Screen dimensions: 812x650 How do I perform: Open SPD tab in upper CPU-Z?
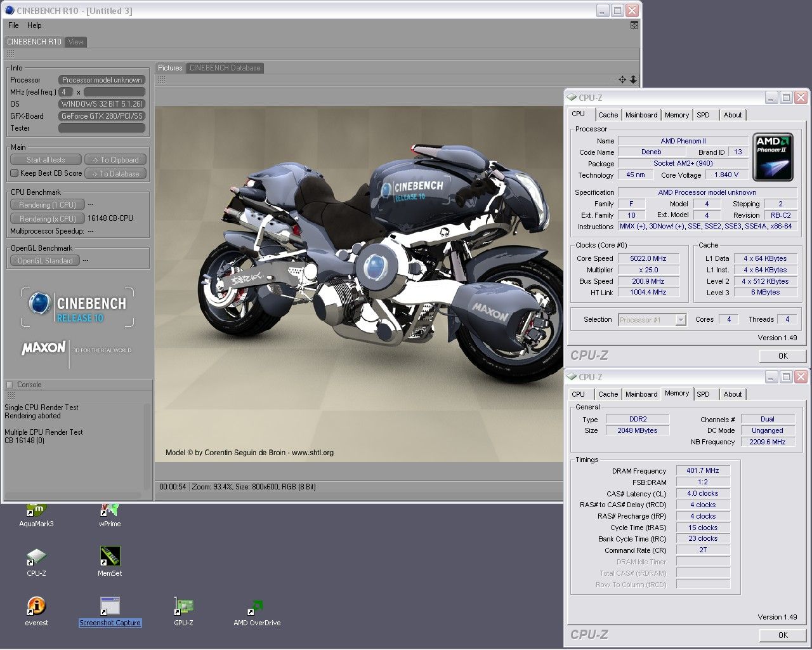pyautogui.click(x=703, y=115)
